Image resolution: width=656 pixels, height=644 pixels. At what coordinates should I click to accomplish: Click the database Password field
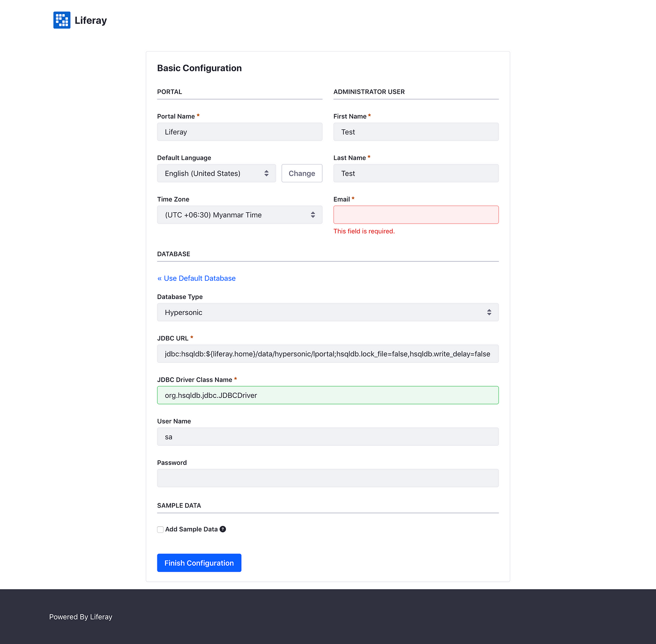click(x=328, y=478)
